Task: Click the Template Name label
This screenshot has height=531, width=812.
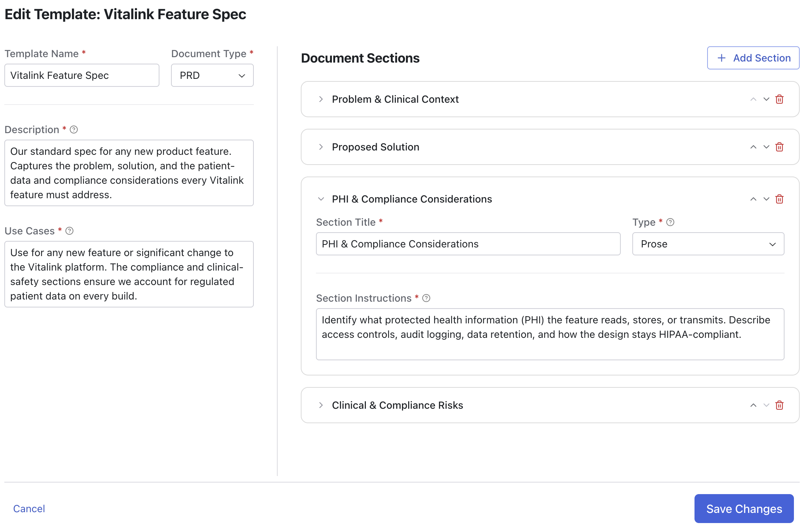Action: (x=42, y=54)
